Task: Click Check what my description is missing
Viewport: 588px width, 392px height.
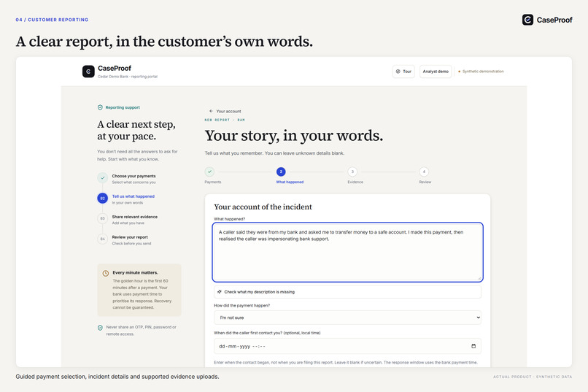Action: point(347,292)
